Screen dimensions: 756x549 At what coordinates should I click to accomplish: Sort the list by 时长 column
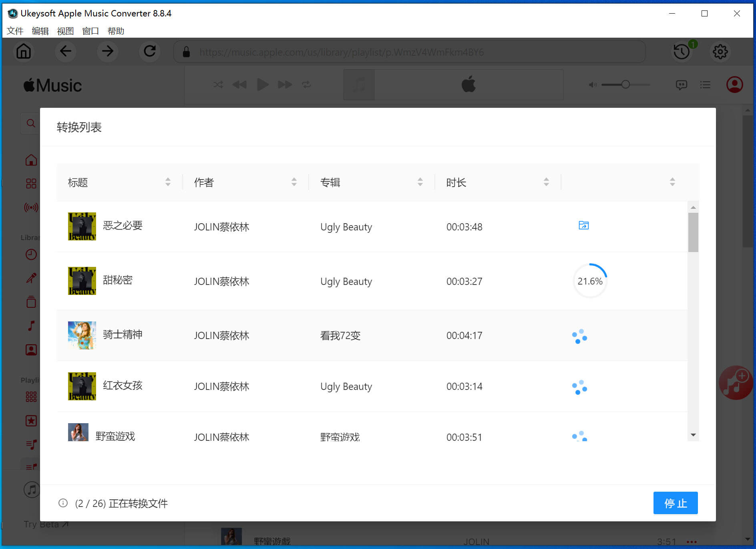pyautogui.click(x=546, y=182)
